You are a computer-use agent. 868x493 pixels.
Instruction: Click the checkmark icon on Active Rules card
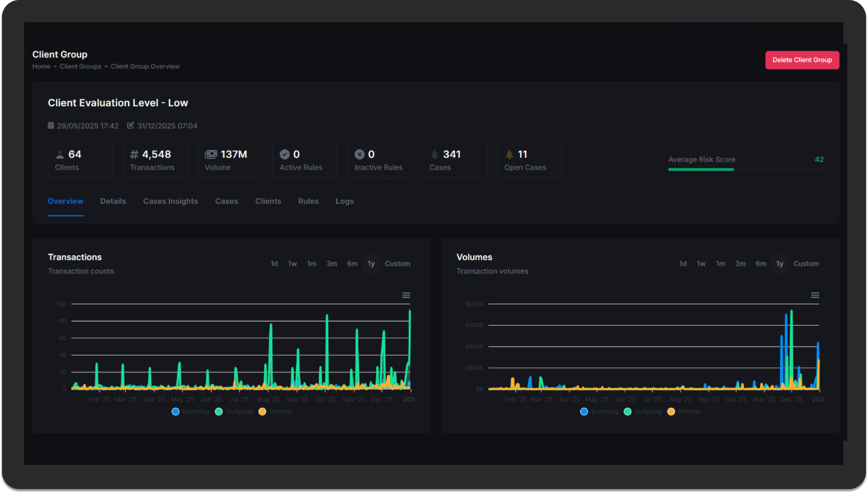click(285, 154)
